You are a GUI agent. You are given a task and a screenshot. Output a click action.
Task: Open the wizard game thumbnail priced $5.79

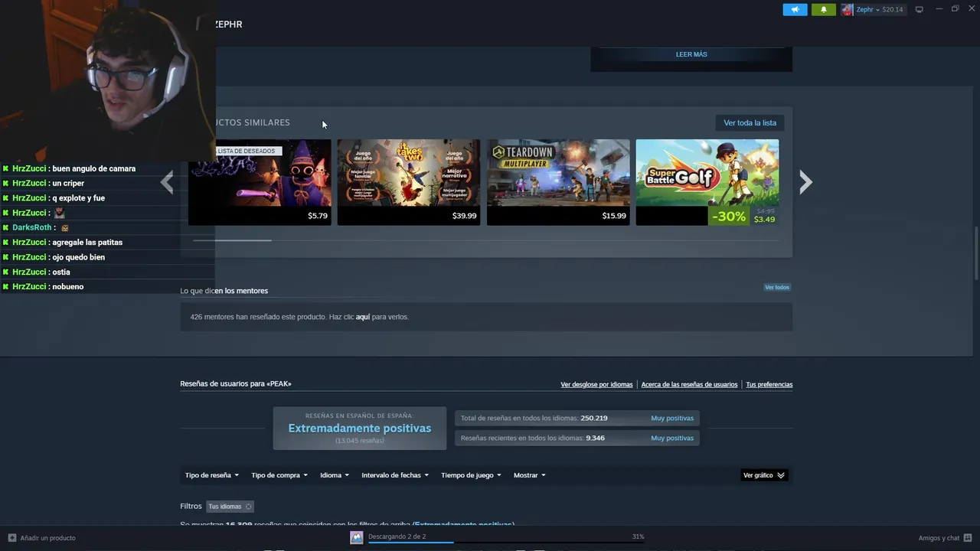260,182
